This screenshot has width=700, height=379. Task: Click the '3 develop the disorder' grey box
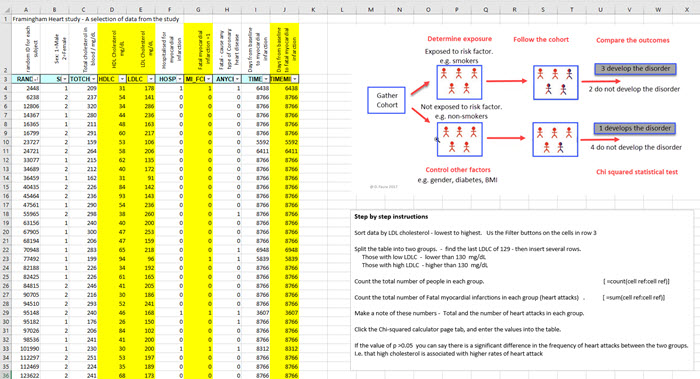pyautogui.click(x=635, y=69)
